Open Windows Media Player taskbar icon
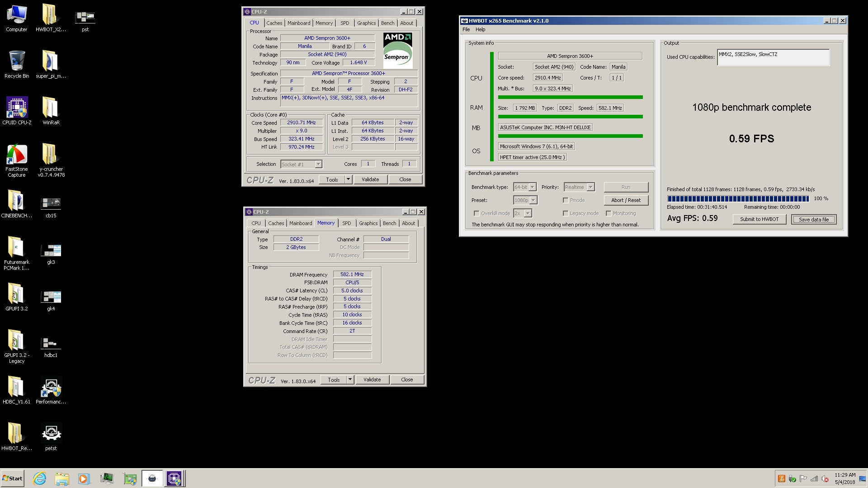The height and width of the screenshot is (488, 868). pos(84,479)
